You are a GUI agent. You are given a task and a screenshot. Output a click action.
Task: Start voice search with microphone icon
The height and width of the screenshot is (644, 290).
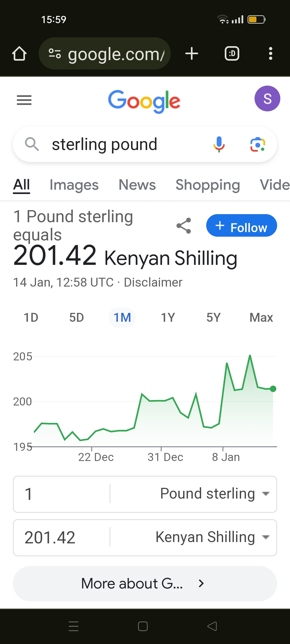click(219, 144)
